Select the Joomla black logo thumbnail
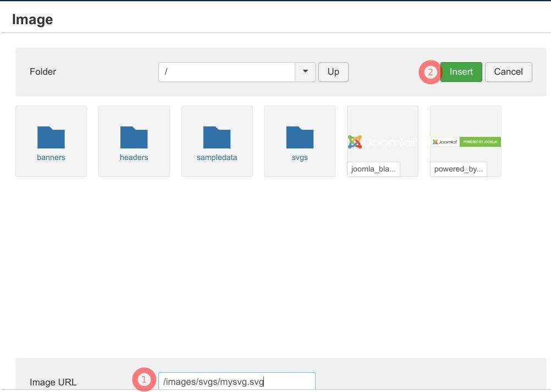This screenshot has width=551, height=392. [x=383, y=141]
